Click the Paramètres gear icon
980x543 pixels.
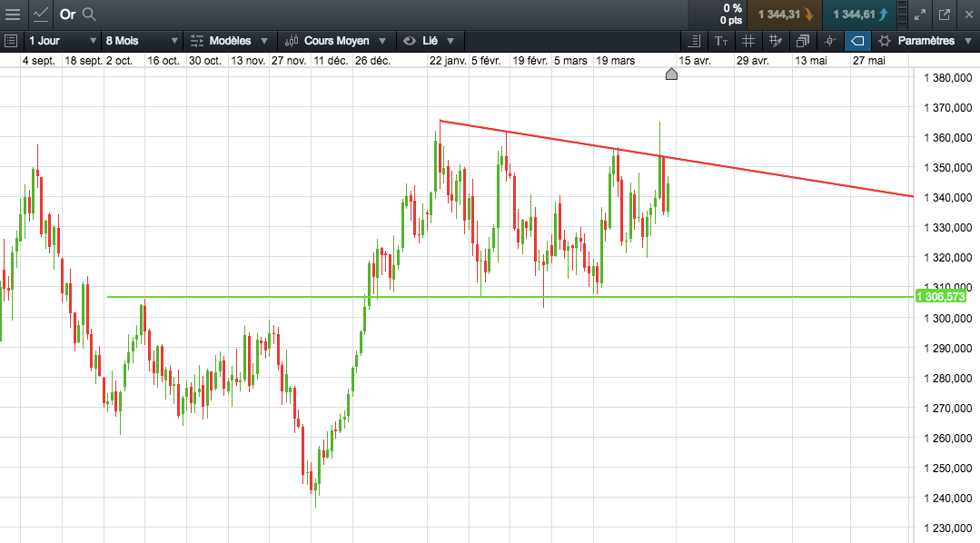click(885, 41)
